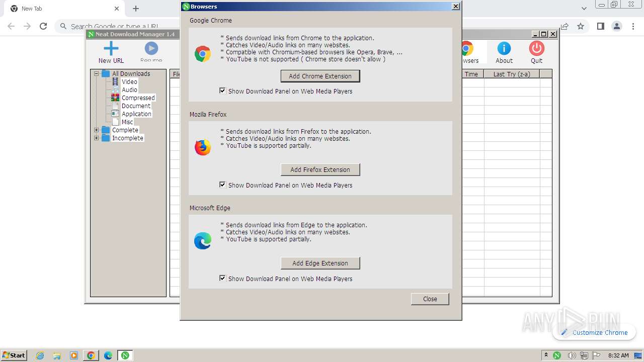The height and width of the screenshot is (362, 644).
Task: Expand the Complete tree node
Action: click(96, 130)
